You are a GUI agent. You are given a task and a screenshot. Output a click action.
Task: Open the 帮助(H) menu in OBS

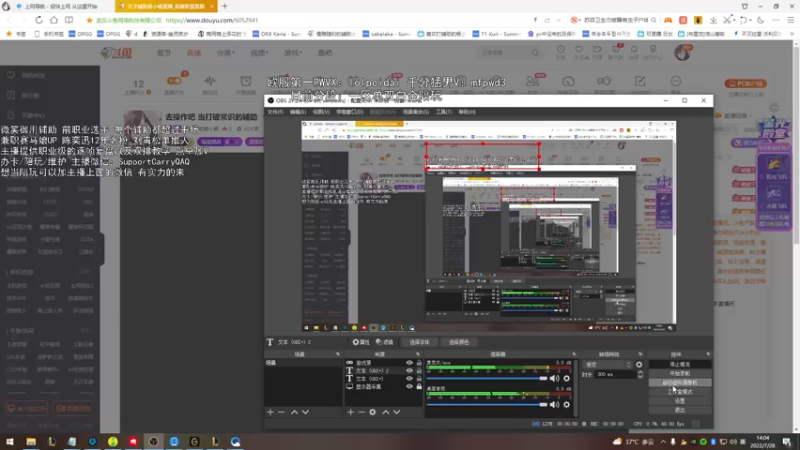[467, 112]
